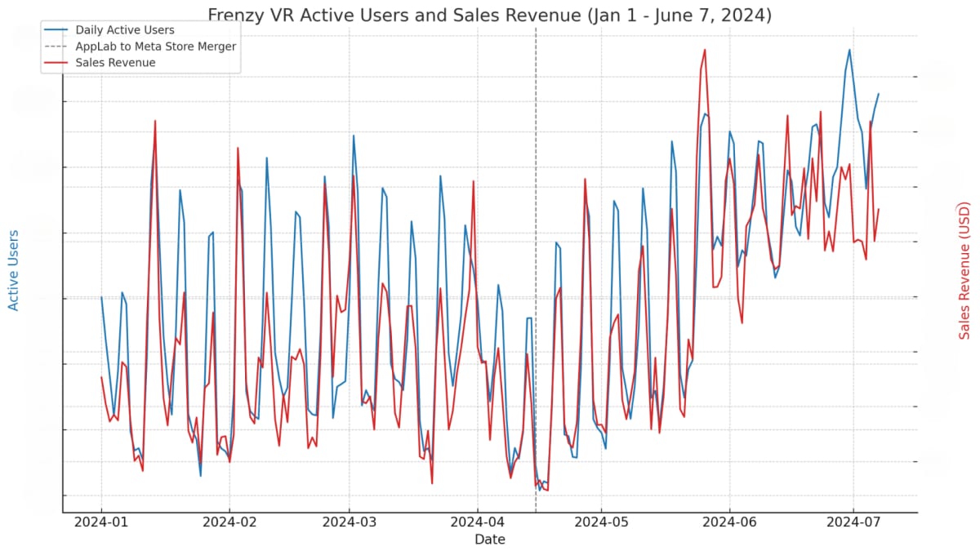Click the 2024-03 x-axis tick label
The image size is (980, 551).
click(x=350, y=522)
